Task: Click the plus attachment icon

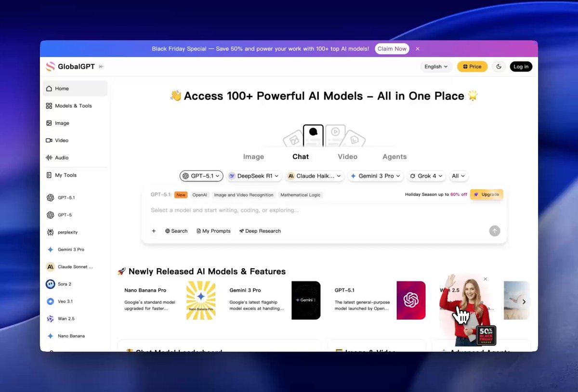Action: coord(154,231)
